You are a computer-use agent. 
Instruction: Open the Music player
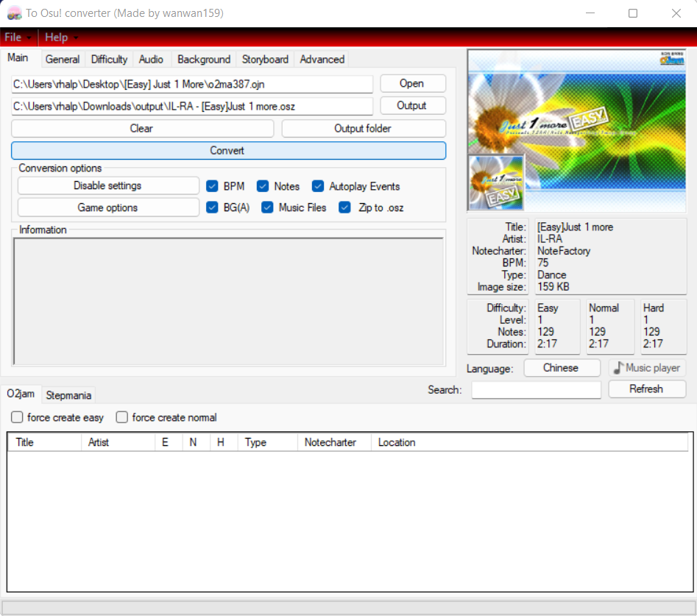tap(647, 368)
